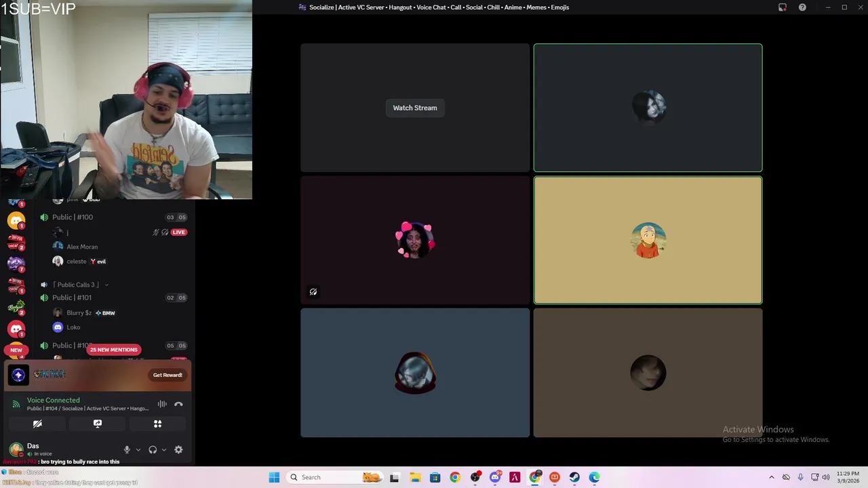Open User Settings gear
Screen dimensions: 868x488
tap(178, 449)
